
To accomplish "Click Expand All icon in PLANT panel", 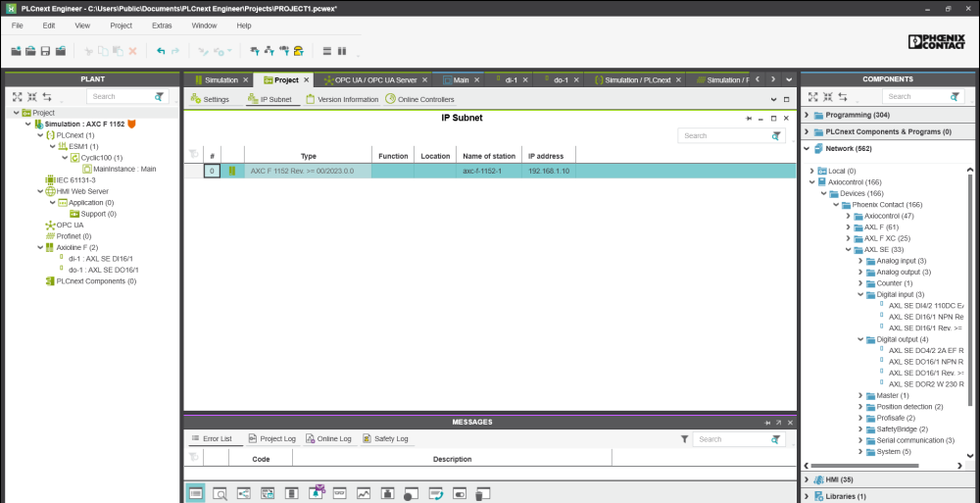I will point(17,97).
